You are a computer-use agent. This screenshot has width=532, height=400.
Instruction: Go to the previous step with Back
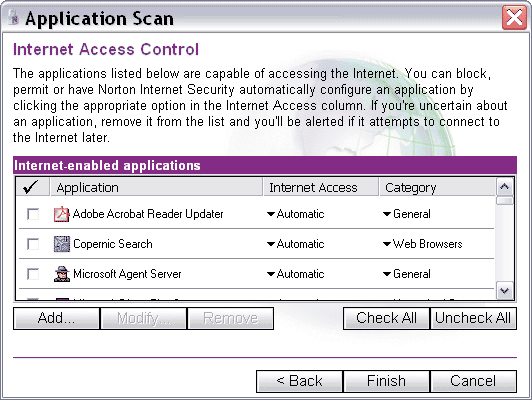[299, 381]
